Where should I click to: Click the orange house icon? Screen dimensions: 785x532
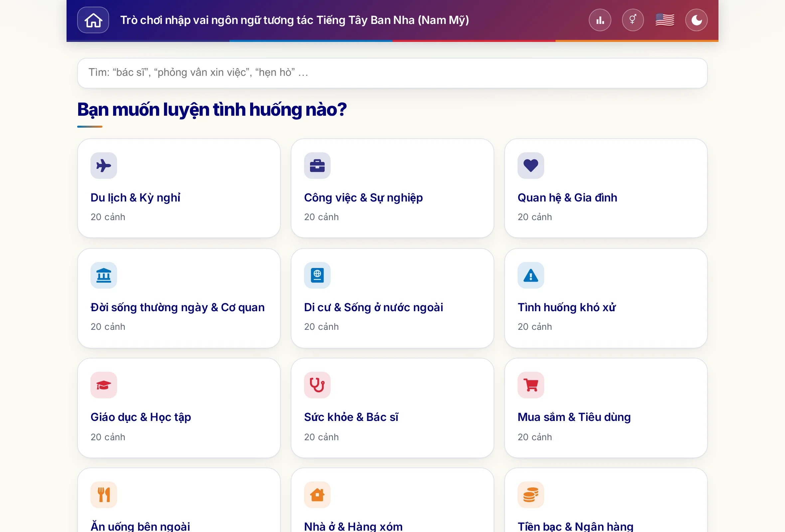coord(317,494)
